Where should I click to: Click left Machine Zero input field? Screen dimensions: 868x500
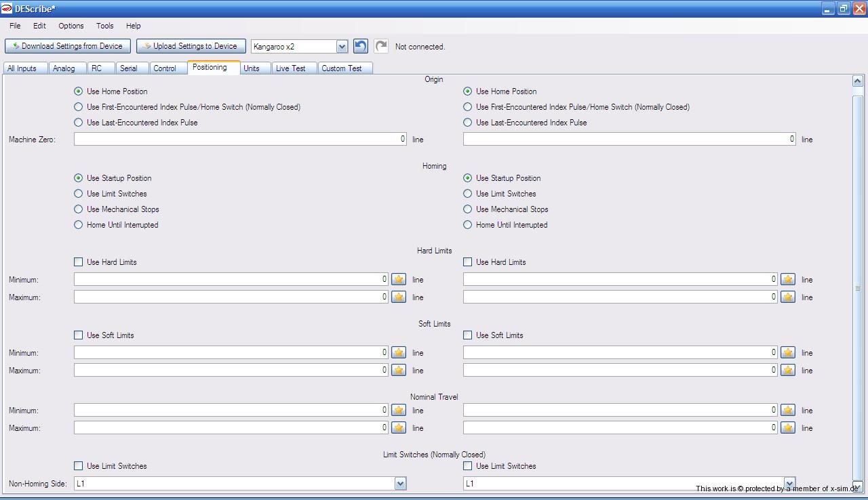click(240, 139)
